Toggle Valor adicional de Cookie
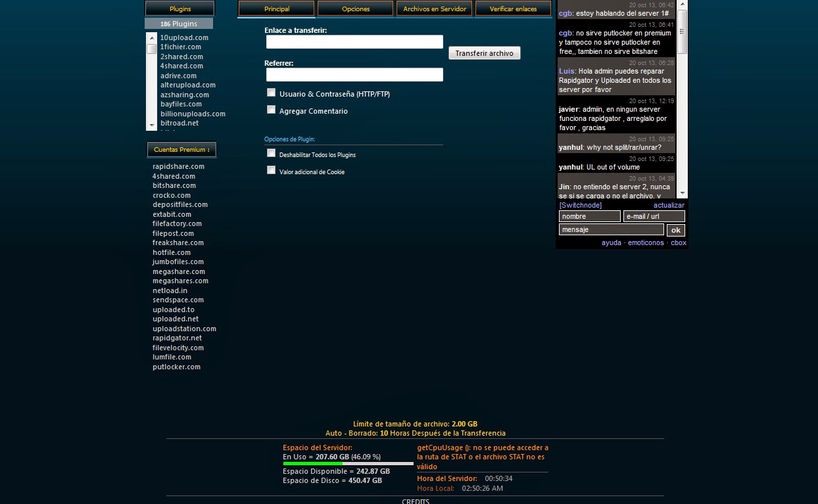 click(x=271, y=170)
